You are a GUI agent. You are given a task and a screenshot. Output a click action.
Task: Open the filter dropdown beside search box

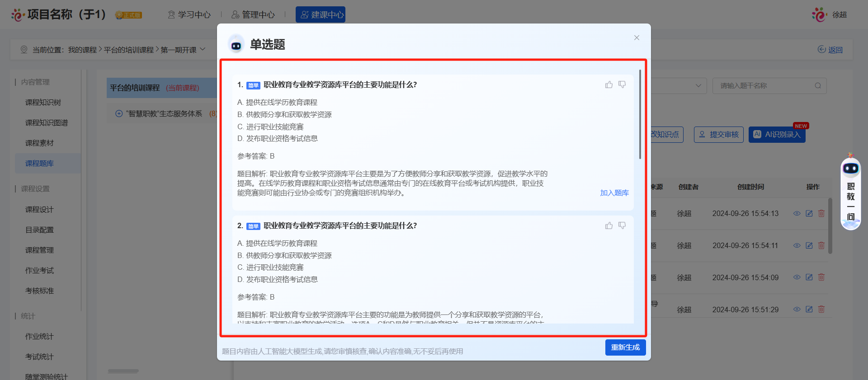698,86
